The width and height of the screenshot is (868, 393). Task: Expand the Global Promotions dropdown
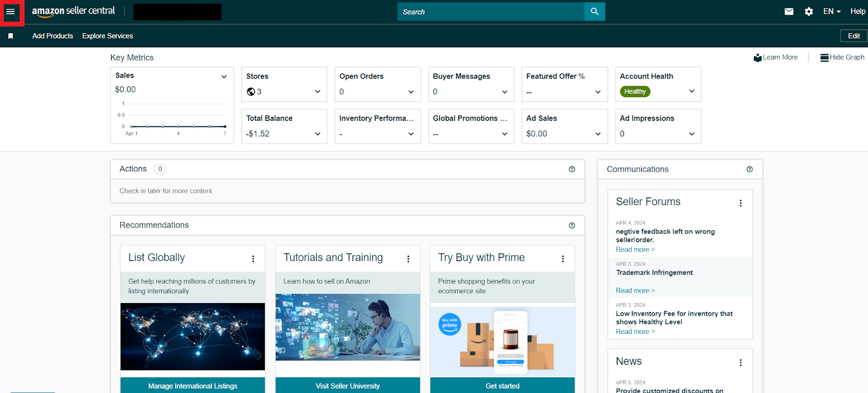pyautogui.click(x=505, y=134)
